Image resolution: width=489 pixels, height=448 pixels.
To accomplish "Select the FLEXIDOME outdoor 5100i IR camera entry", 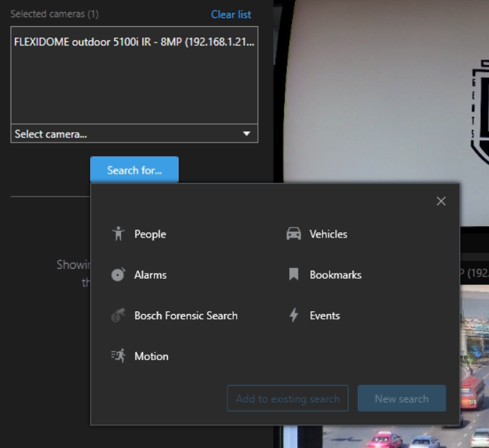I will point(134,42).
